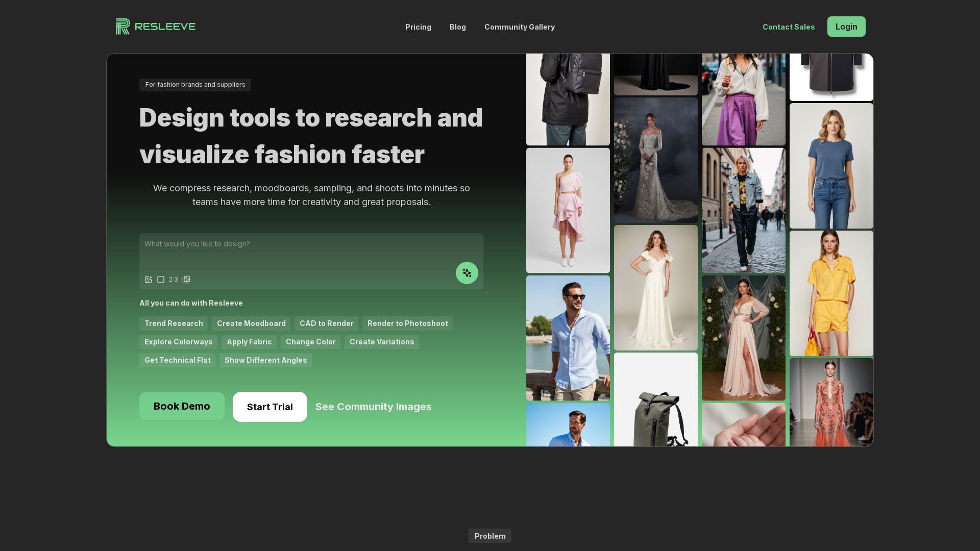The width and height of the screenshot is (980, 551).
Task: Open the Pricing menu item
Action: (x=418, y=27)
